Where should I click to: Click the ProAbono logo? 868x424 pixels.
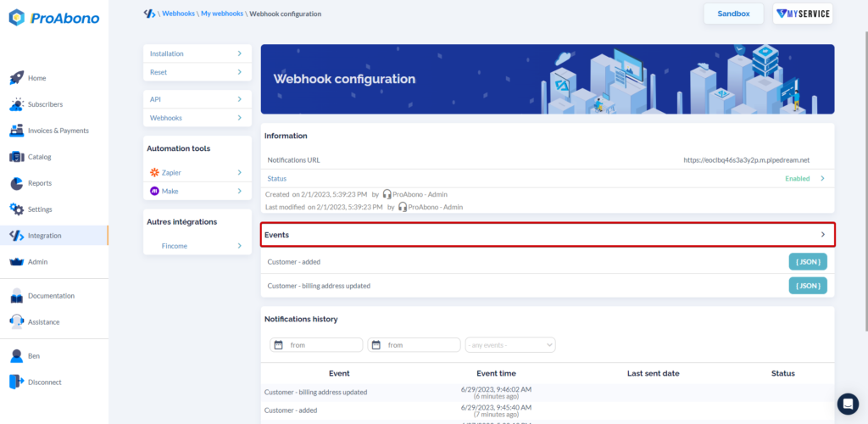pos(54,18)
